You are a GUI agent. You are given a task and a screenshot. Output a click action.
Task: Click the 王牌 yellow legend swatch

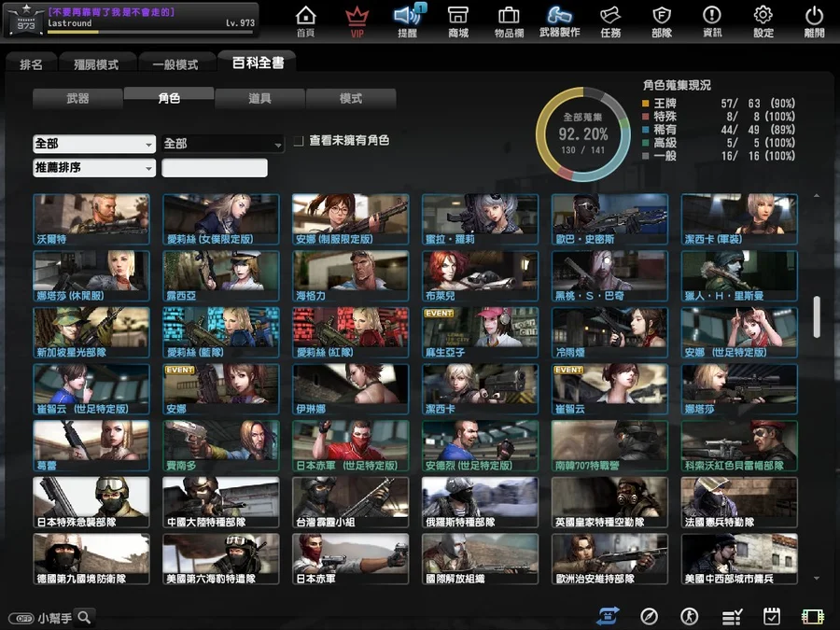(x=646, y=104)
